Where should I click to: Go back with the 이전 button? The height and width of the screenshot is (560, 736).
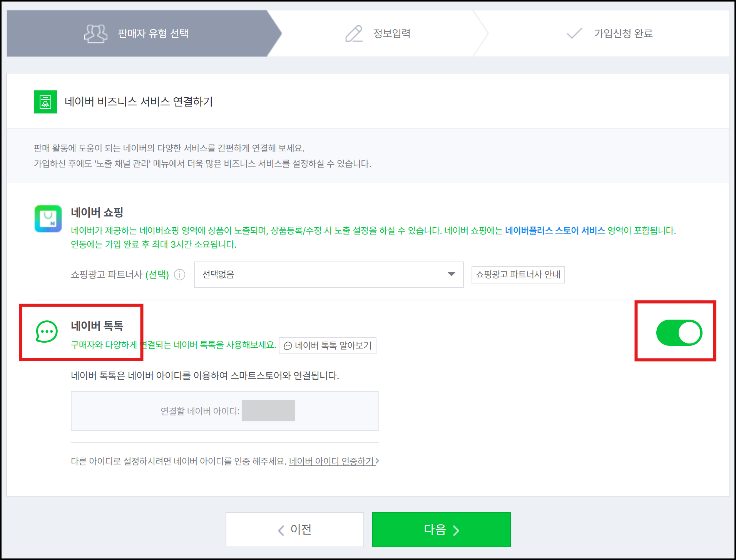coord(295,530)
